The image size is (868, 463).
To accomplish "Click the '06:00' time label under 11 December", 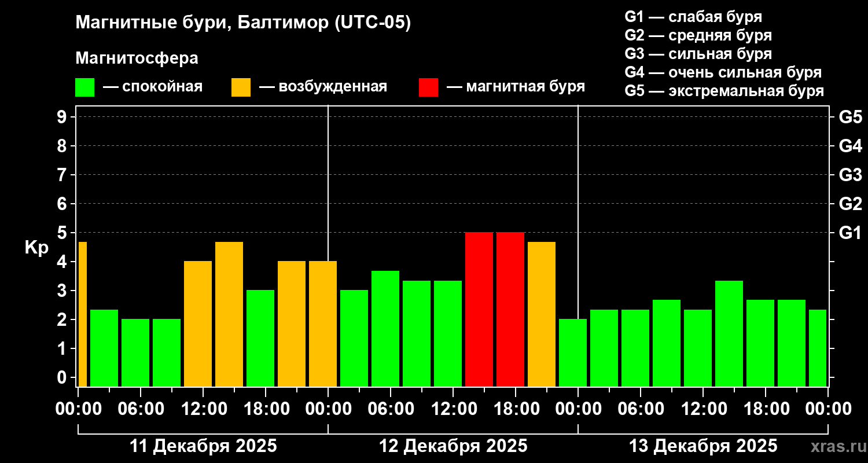I will pos(141,409).
